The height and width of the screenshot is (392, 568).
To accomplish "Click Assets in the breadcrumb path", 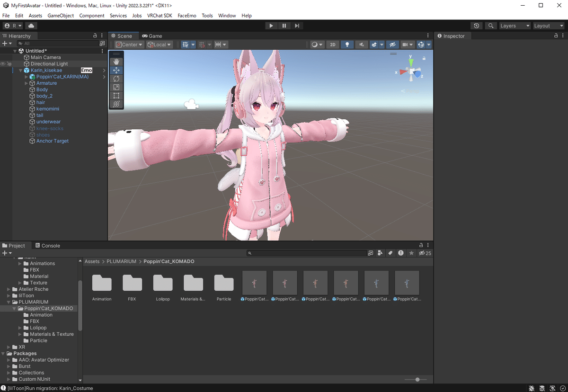I will [x=92, y=261].
